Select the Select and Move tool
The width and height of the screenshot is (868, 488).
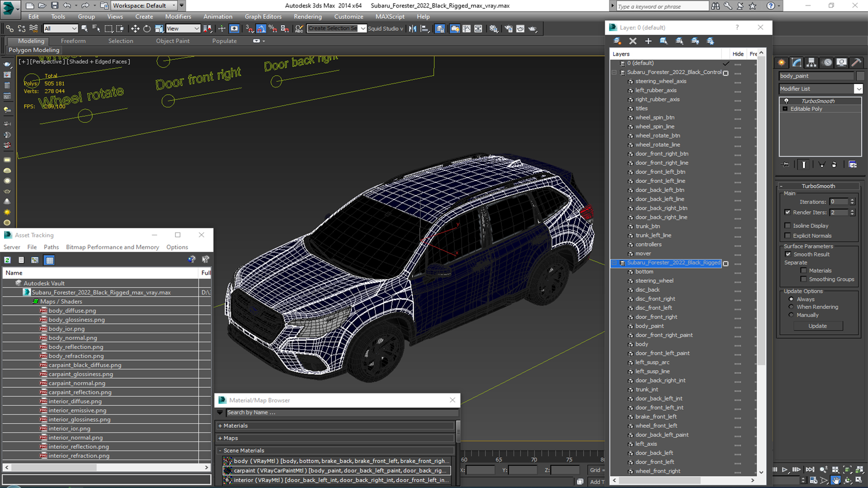(135, 28)
